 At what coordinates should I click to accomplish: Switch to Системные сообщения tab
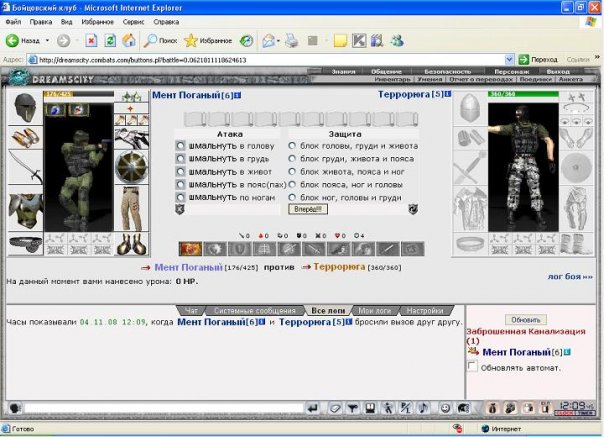click(255, 311)
